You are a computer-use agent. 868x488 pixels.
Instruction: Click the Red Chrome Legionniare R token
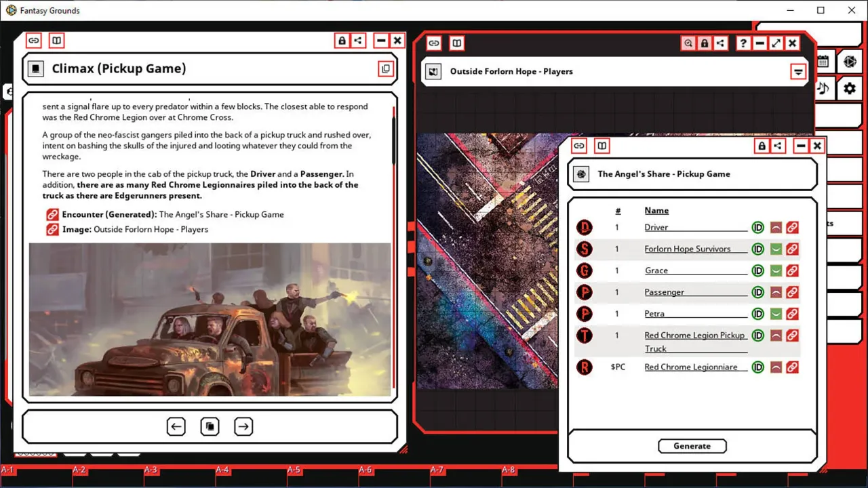click(584, 367)
